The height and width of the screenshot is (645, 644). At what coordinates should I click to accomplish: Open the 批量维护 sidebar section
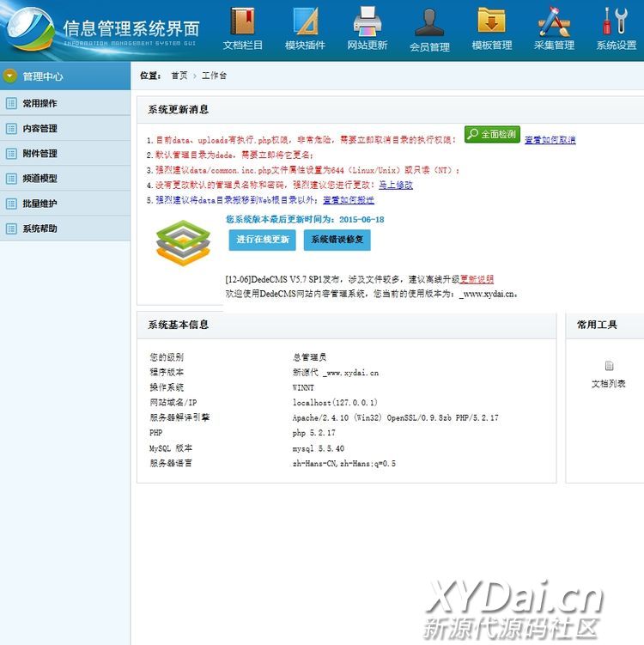(65, 204)
